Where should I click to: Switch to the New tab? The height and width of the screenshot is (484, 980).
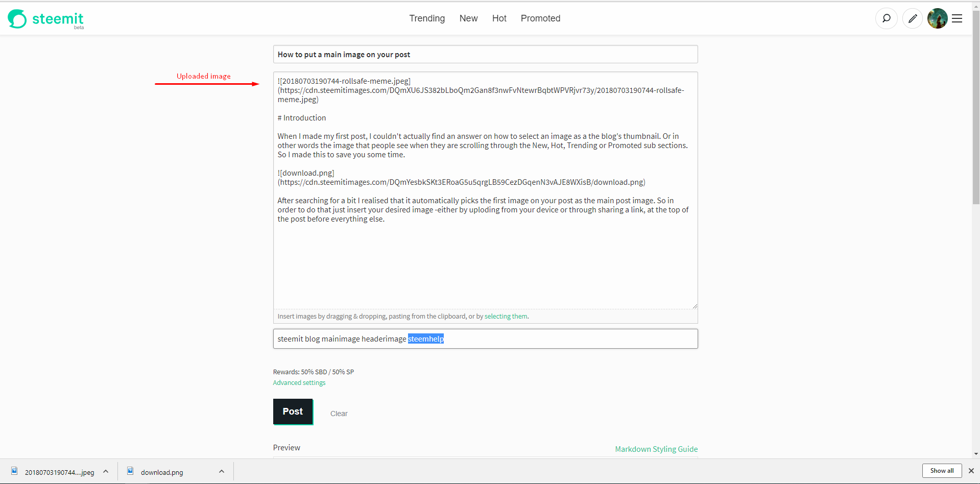click(468, 18)
